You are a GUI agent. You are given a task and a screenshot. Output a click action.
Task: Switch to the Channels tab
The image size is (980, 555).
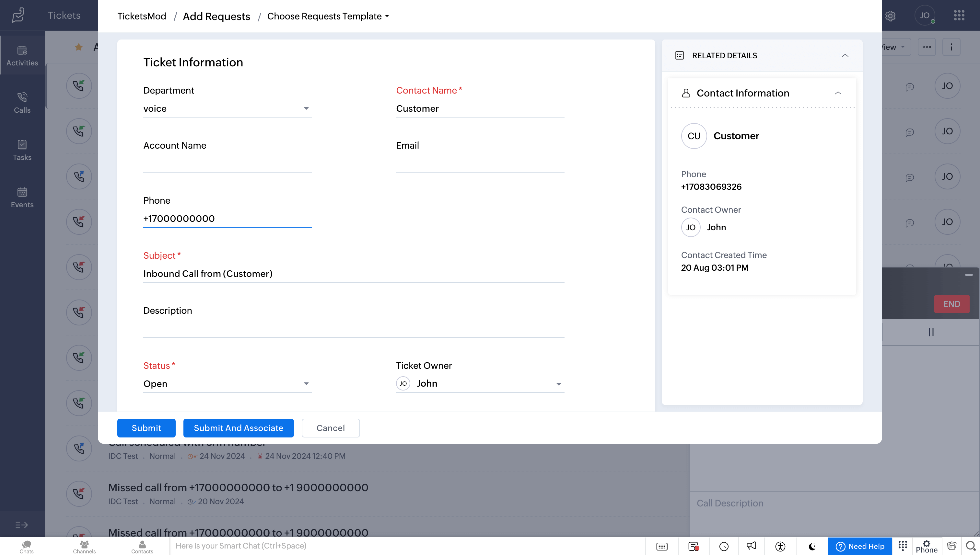84,546
